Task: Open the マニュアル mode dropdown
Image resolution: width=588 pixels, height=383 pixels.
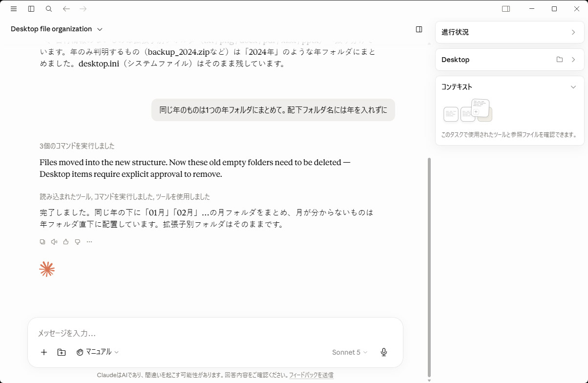Action: [98, 352]
